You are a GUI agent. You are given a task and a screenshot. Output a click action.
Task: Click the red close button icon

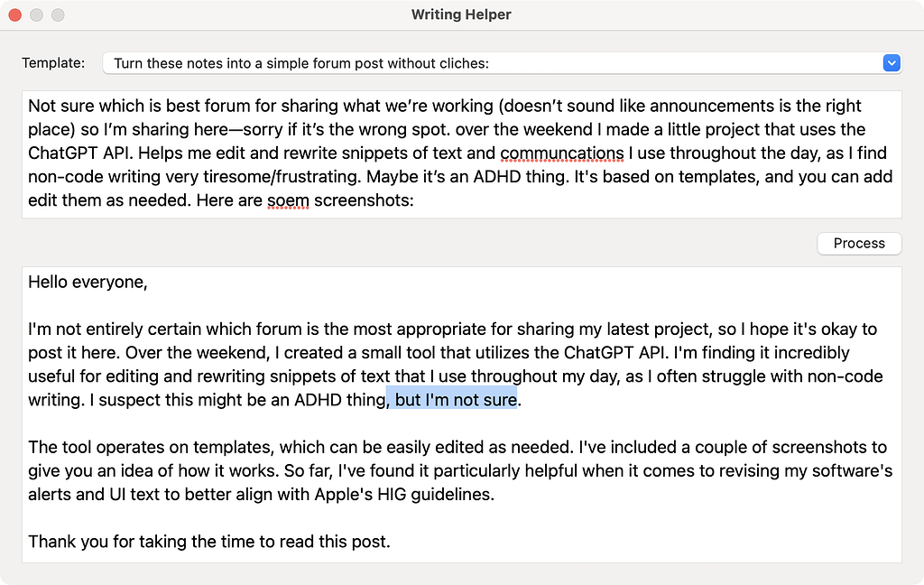click(14, 14)
